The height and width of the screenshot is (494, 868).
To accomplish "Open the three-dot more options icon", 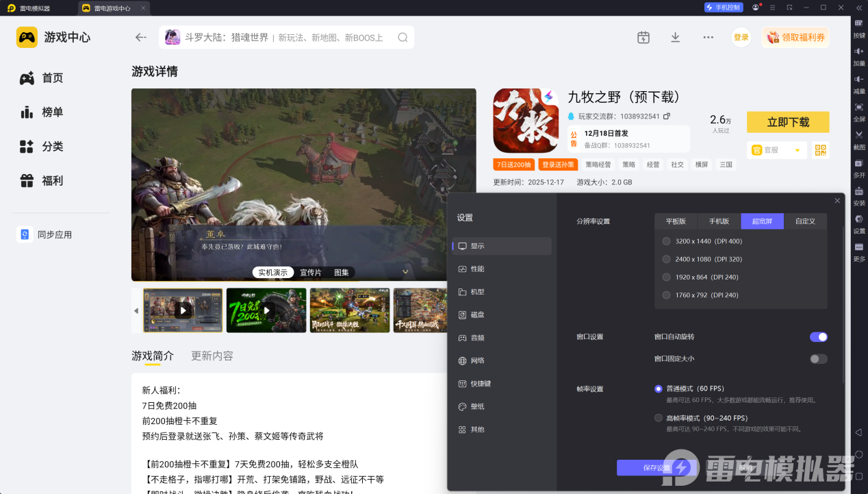I will pos(708,37).
